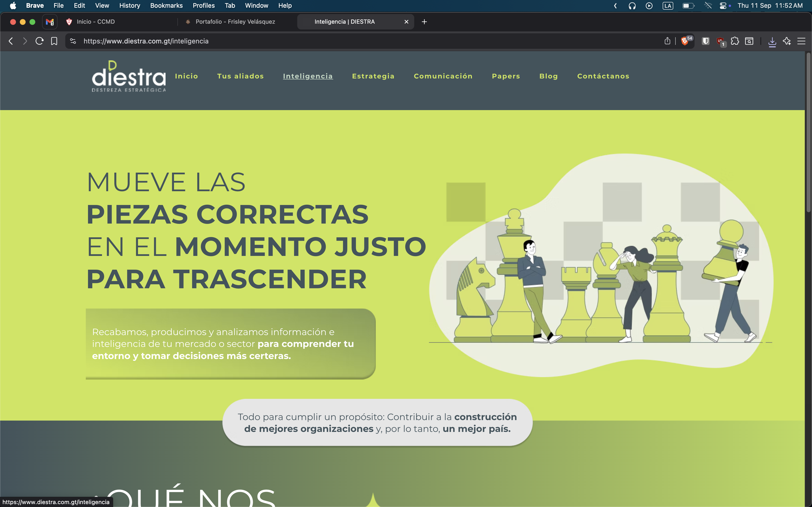Open macOS Control Center icon
This screenshot has width=812, height=507.
723,6
